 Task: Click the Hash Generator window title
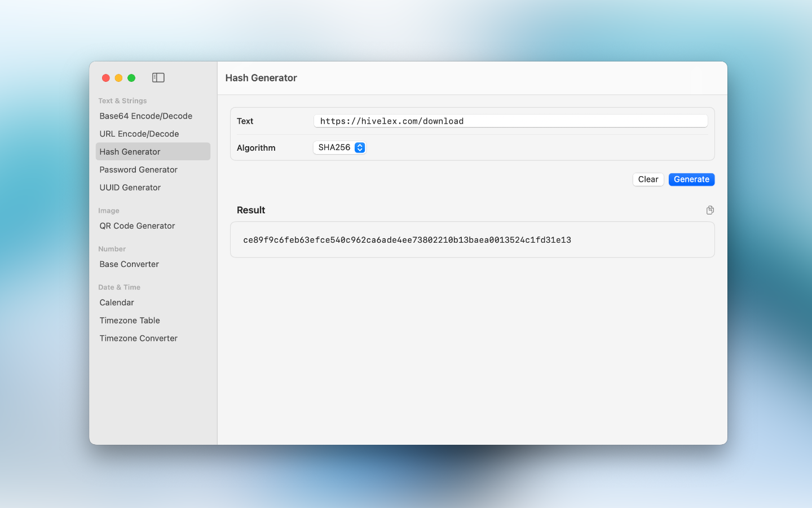pyautogui.click(x=261, y=78)
